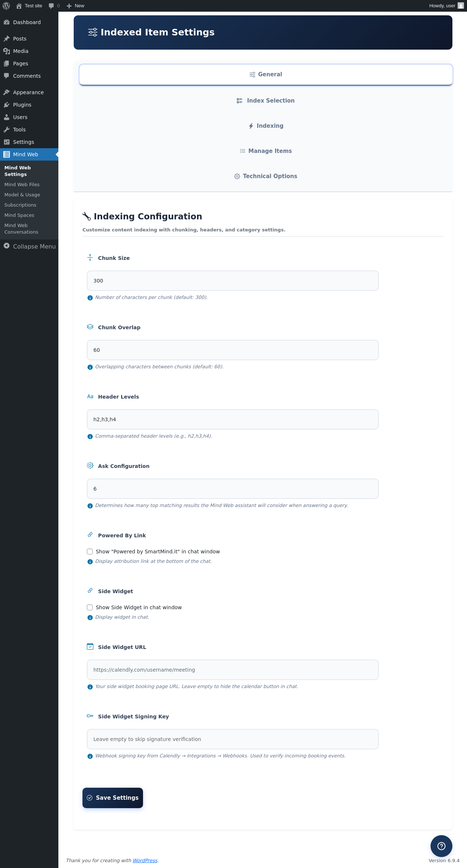Click the Plugins plug icon in sidebar

(x=7, y=105)
